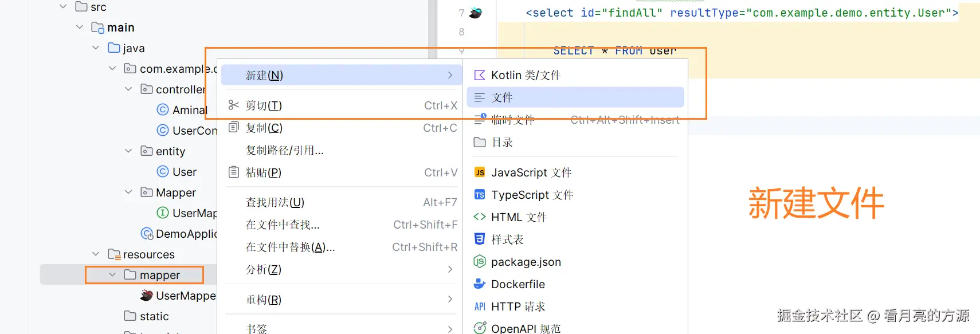This screenshot has width=980, height=334.
Task: Open the 分析(Z) submenu
Action: click(x=341, y=269)
